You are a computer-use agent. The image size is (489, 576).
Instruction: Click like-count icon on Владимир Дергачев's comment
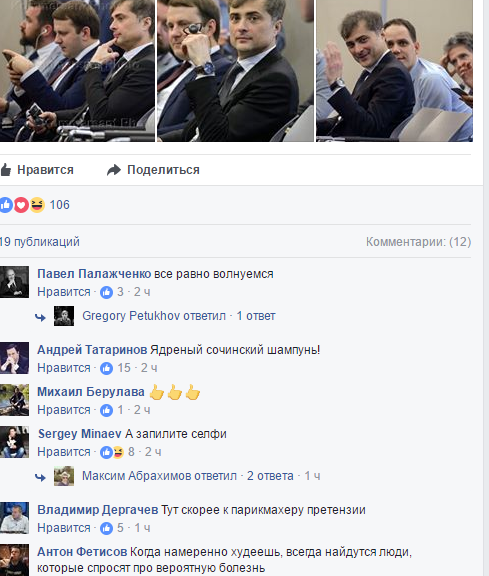click(x=107, y=528)
